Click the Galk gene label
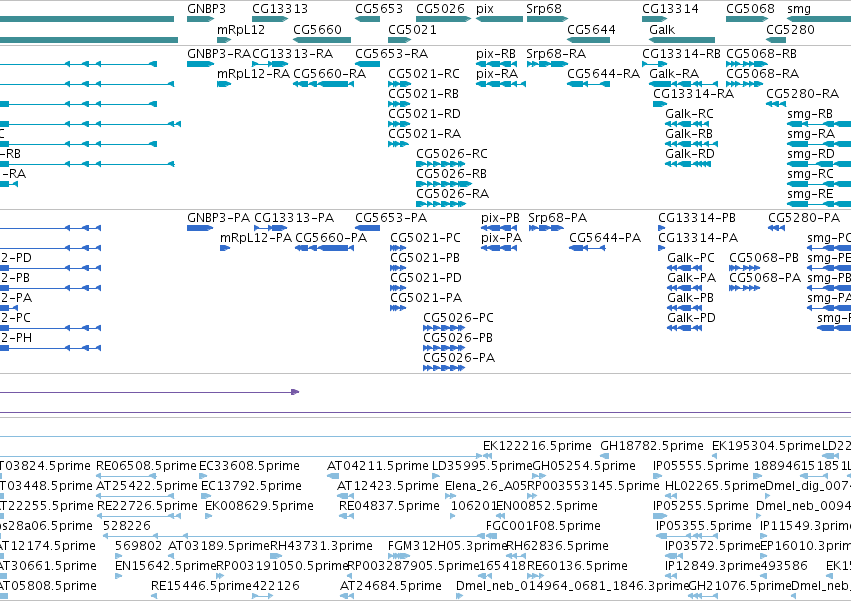This screenshot has height=601, width=851. coord(662,29)
